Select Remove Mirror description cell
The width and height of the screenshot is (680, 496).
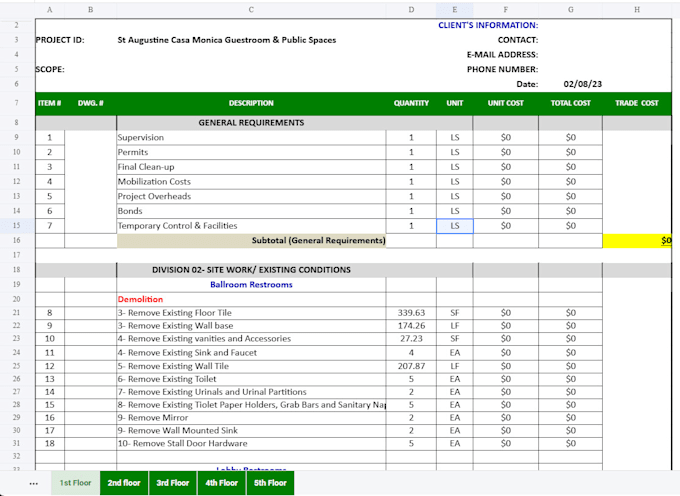click(x=251, y=418)
